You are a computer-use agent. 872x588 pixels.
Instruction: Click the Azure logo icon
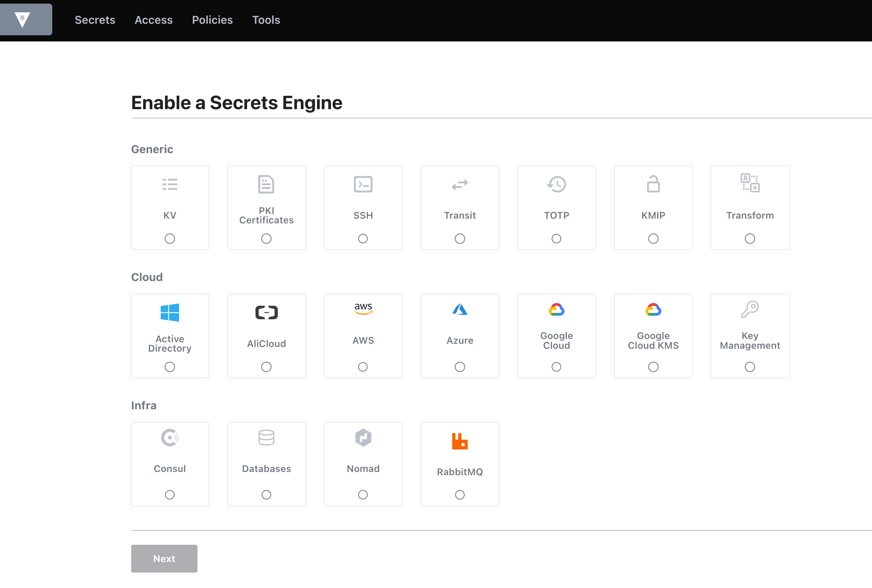pyautogui.click(x=460, y=309)
